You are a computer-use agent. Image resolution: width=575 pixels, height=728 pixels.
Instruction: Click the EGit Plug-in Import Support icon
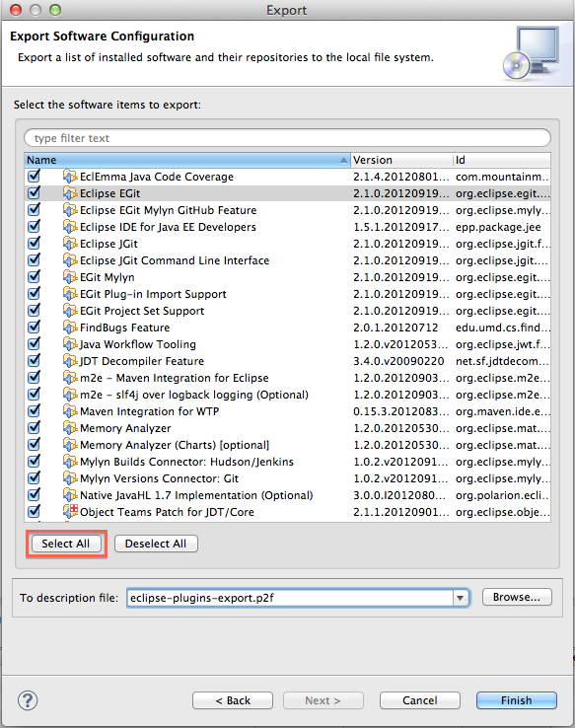70,293
